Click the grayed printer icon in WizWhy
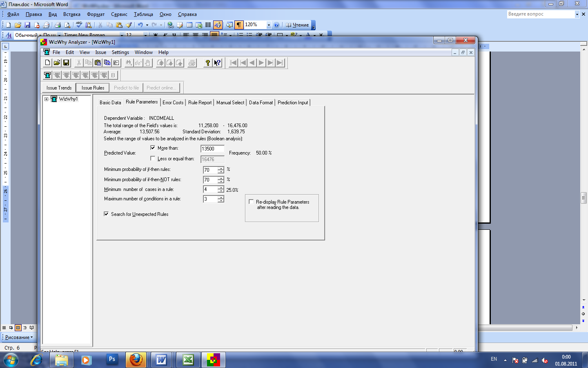Image resolution: width=588 pixels, height=368 pixels. [x=192, y=63]
